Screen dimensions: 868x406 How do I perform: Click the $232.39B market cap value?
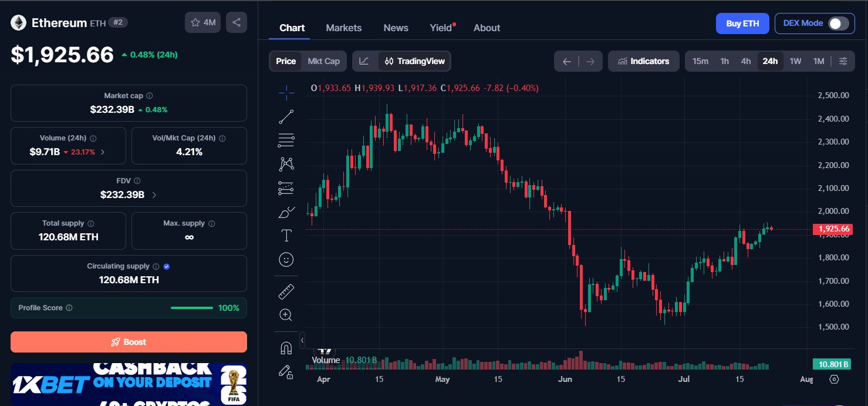click(112, 109)
